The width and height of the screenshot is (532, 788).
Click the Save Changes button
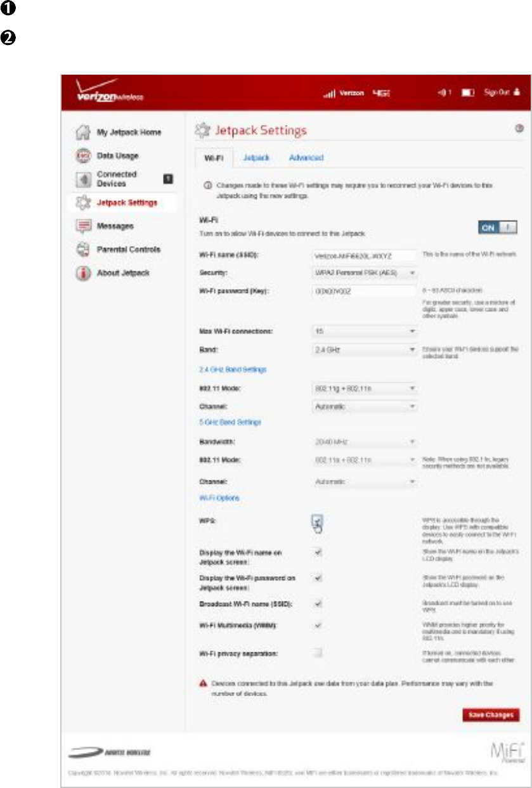click(x=491, y=715)
